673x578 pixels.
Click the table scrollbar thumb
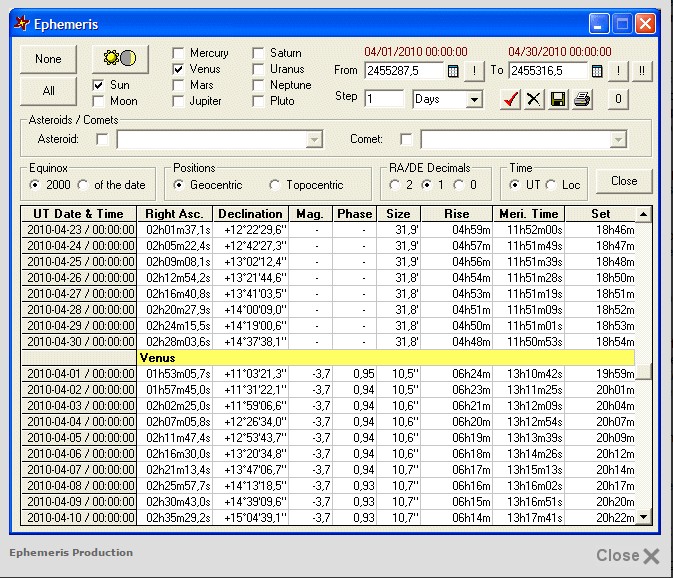click(x=643, y=372)
